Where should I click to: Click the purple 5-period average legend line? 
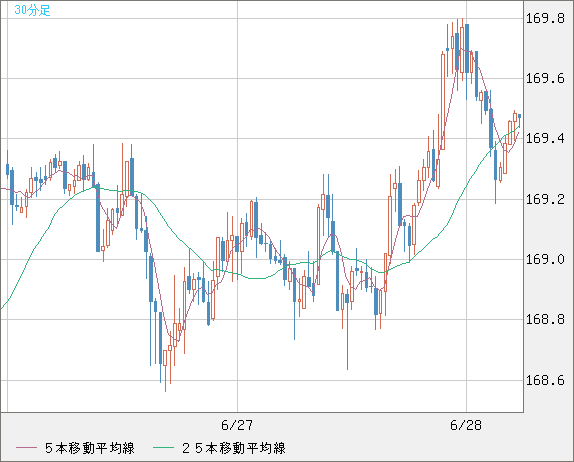click(x=26, y=448)
